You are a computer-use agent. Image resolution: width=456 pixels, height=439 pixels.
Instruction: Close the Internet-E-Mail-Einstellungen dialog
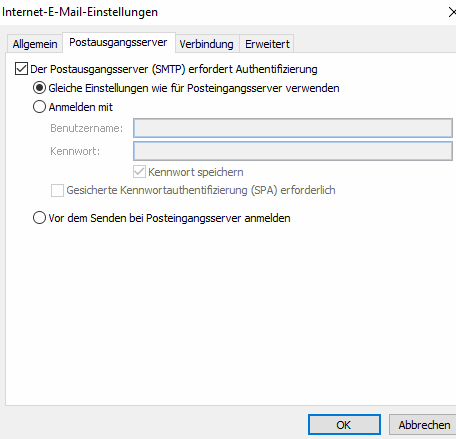point(452,13)
